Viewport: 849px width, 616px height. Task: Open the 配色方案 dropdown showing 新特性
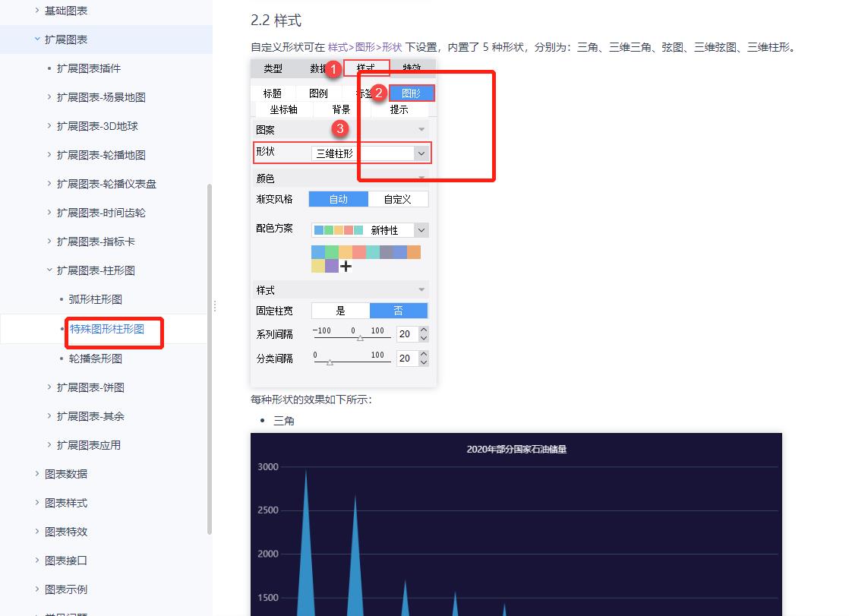point(370,230)
